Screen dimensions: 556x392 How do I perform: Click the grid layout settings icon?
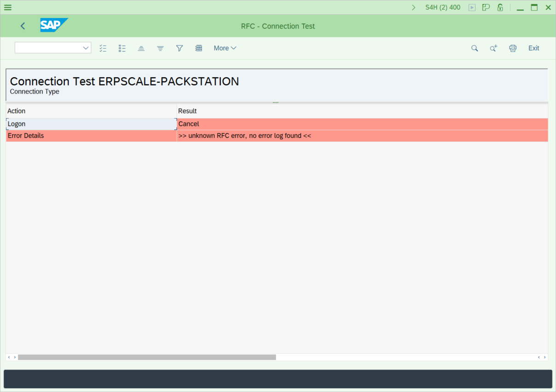(199, 48)
